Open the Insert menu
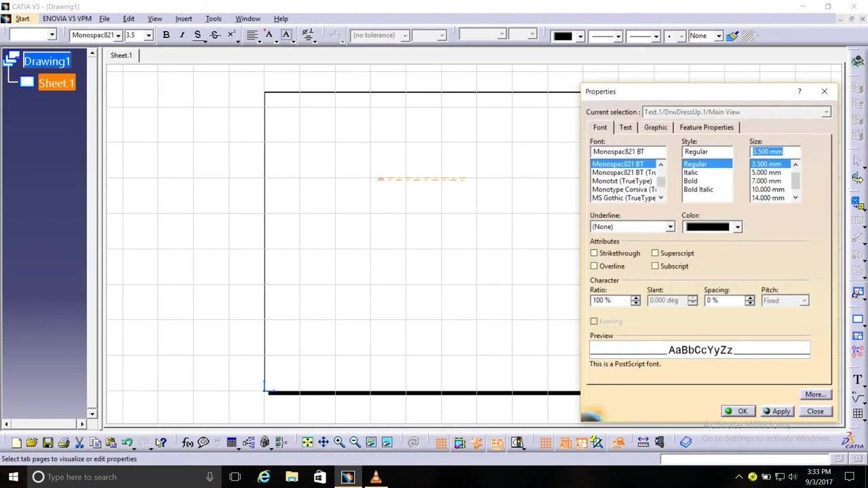This screenshot has height=488, width=868. (184, 19)
